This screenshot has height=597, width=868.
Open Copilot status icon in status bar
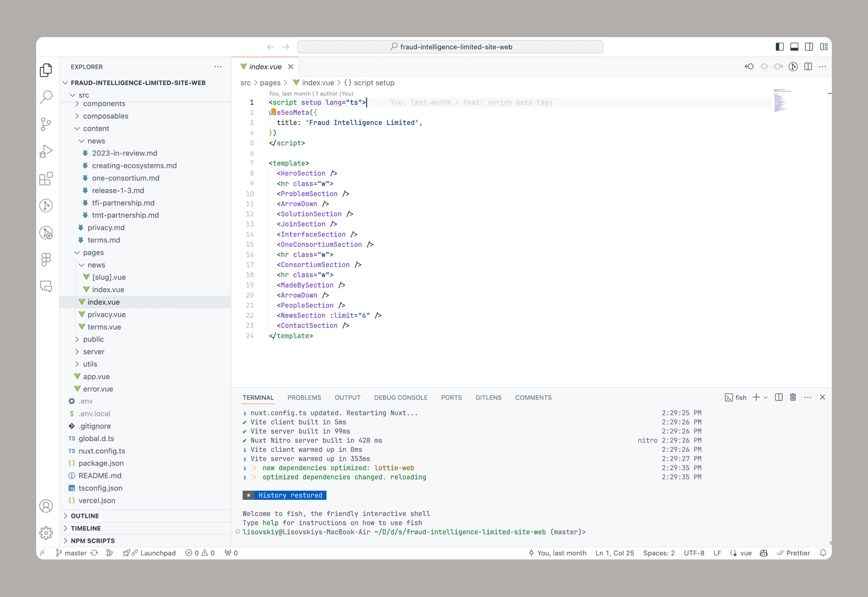764,553
